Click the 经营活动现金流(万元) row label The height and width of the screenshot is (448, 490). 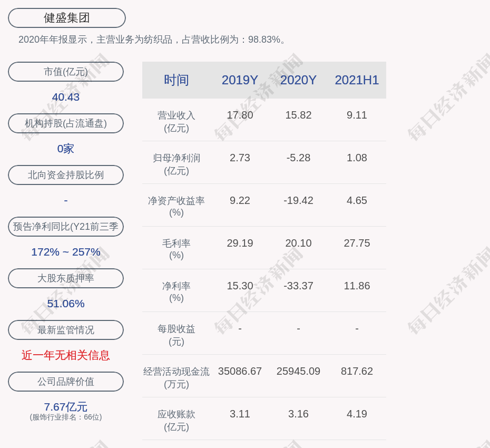pos(177,378)
